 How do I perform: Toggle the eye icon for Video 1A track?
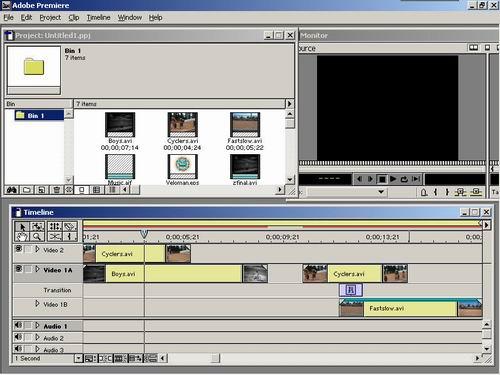19,269
